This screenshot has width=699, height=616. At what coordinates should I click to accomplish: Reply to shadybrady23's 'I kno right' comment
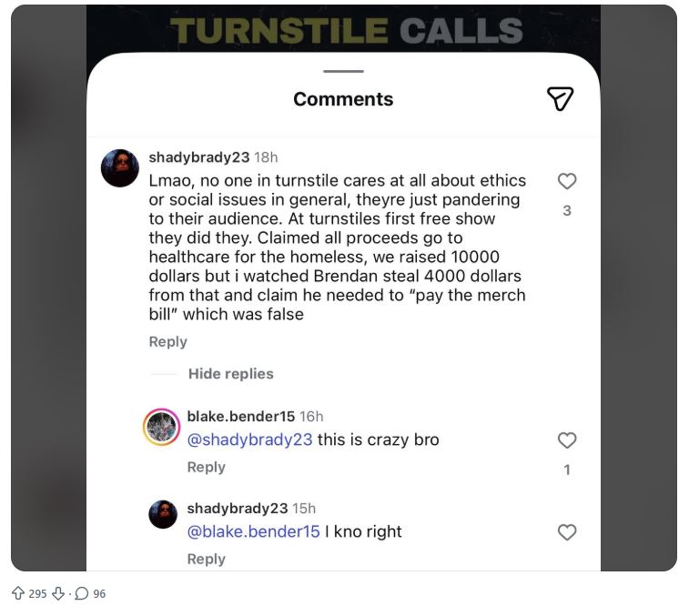click(x=207, y=559)
